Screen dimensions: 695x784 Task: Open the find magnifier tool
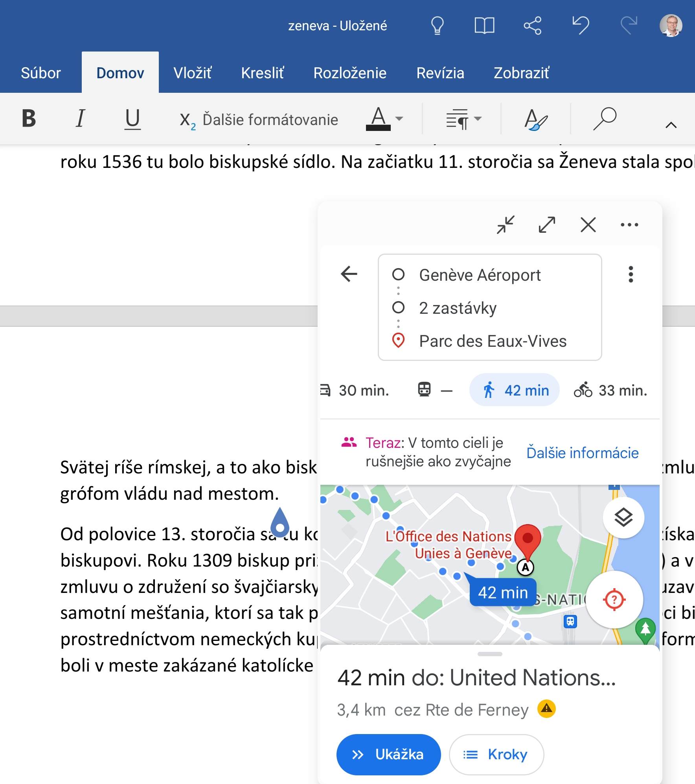pos(605,119)
